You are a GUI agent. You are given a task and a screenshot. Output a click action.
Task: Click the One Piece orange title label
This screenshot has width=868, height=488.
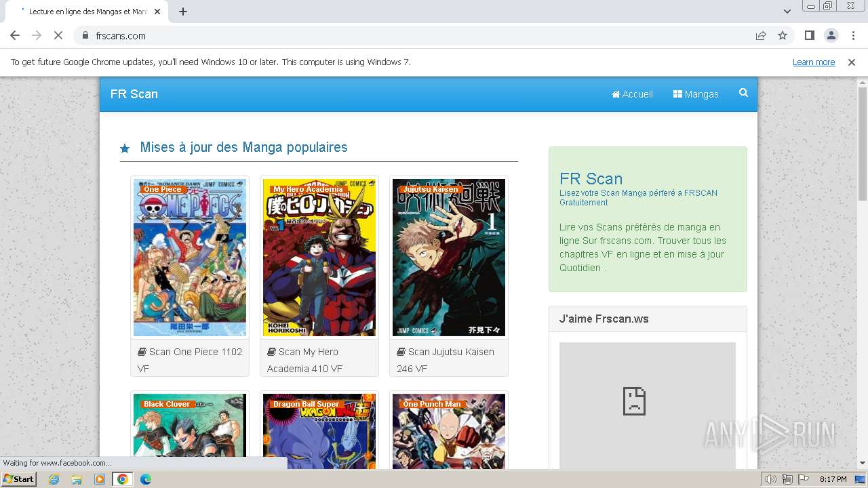coord(162,189)
